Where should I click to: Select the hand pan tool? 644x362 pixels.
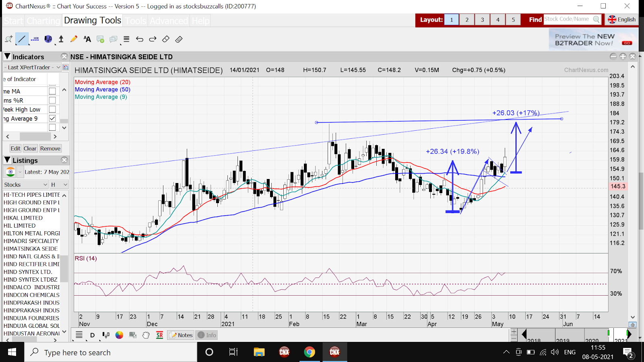coord(146,335)
